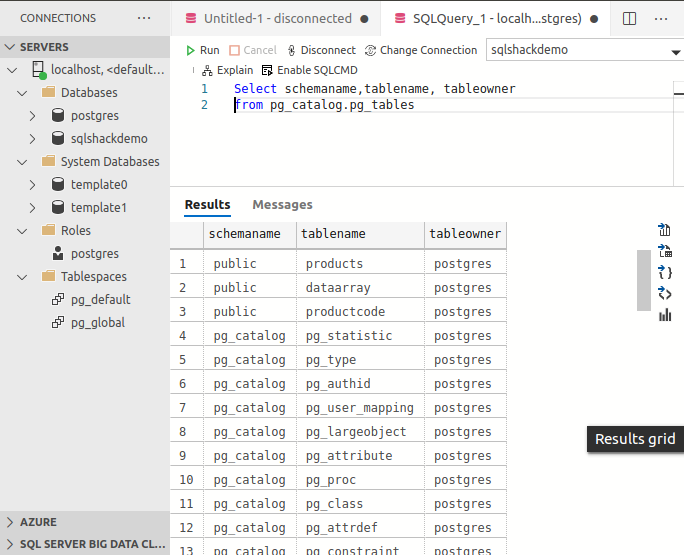Image resolution: width=684 pixels, height=555 pixels.
Task: Run the SQL query
Action: tap(202, 50)
